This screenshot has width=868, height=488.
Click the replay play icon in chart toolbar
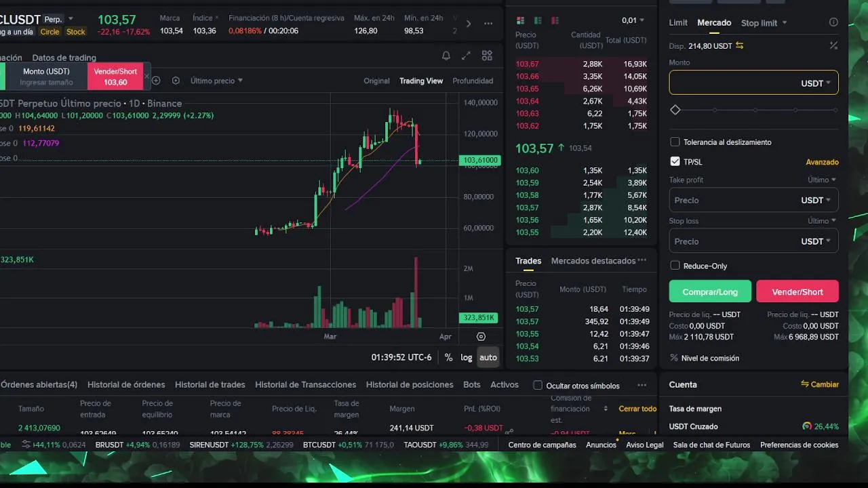pos(176,81)
